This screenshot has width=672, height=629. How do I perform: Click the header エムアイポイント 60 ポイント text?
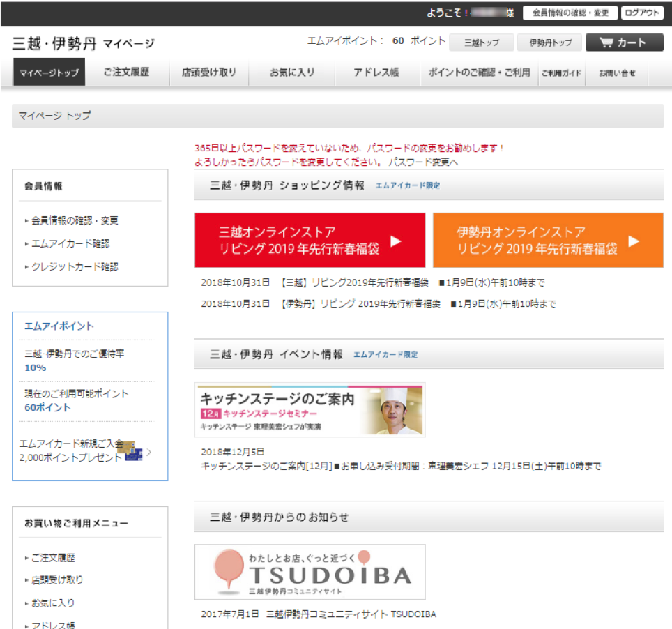tap(376, 40)
